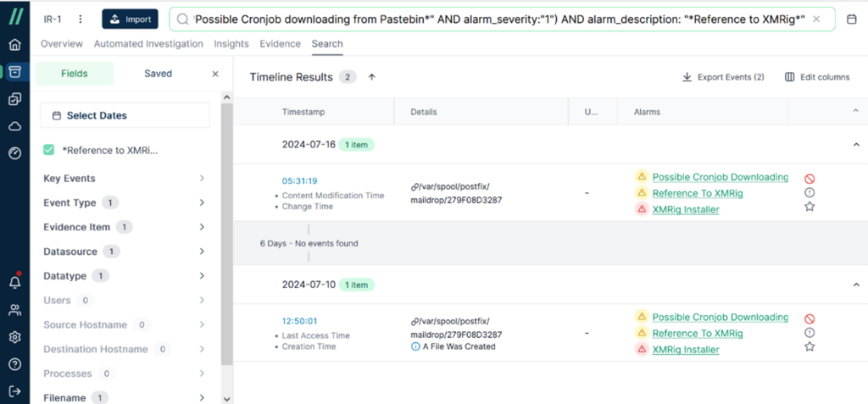
Task: Open the cloud sidebar icon
Action: tap(15, 126)
